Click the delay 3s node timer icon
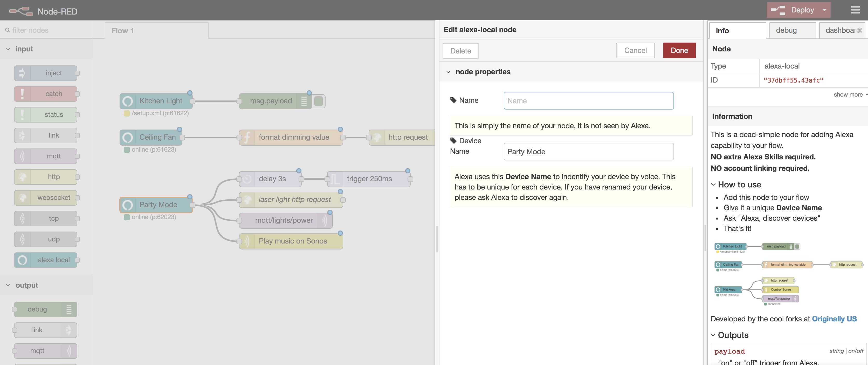Viewport: 868px width, 365px height. pyautogui.click(x=247, y=179)
